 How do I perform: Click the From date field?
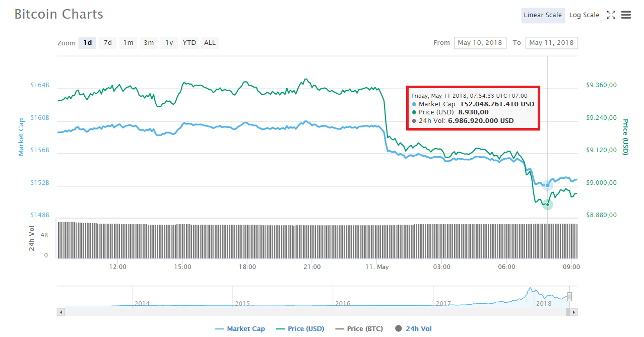coord(480,43)
